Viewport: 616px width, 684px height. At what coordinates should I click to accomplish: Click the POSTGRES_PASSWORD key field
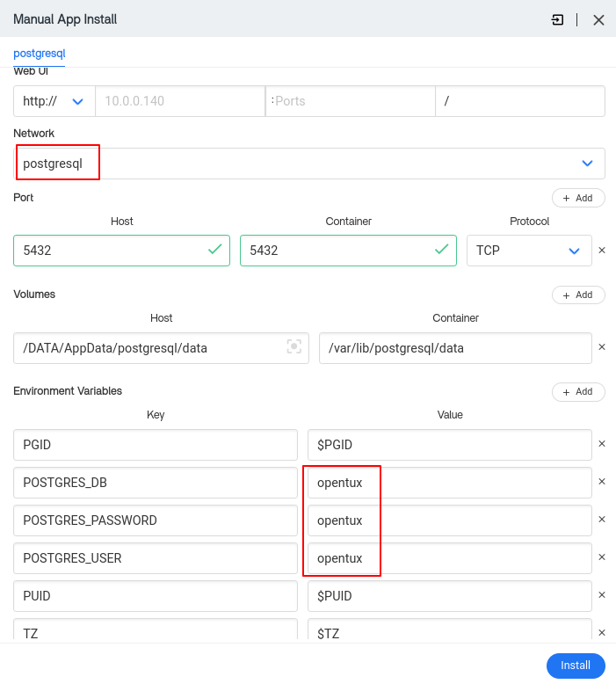156,520
